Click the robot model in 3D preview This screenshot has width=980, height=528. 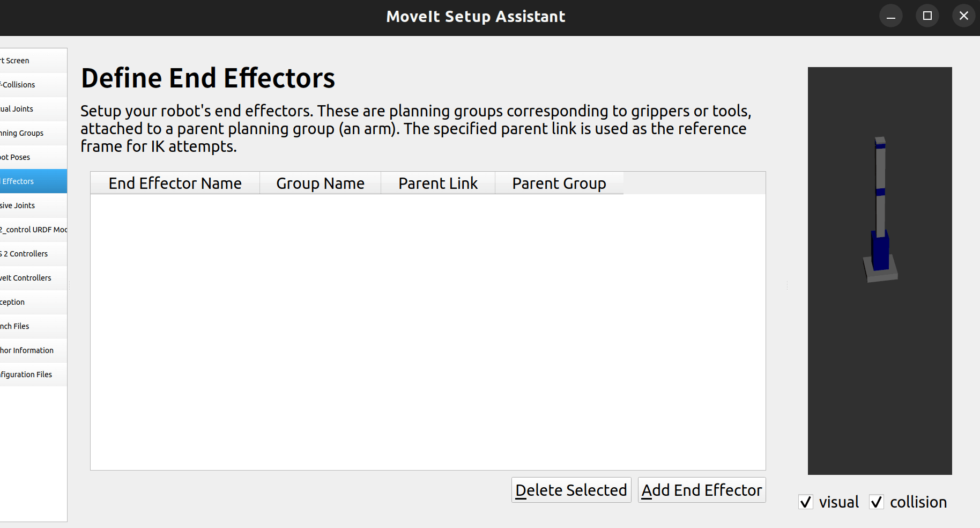(x=880, y=215)
